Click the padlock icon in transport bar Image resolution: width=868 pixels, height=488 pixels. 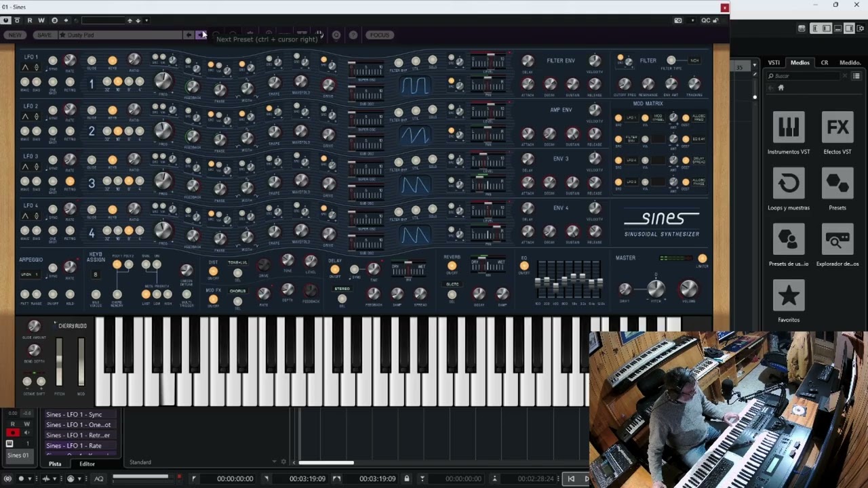pyautogui.click(x=406, y=479)
